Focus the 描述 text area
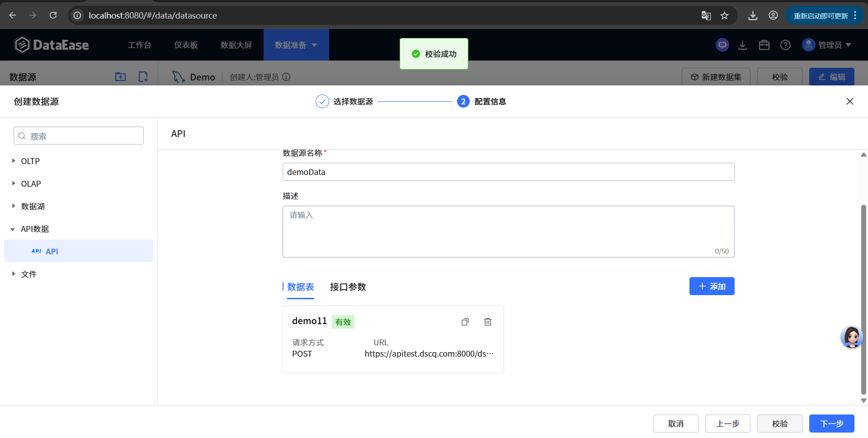Viewport: 868px width, 438px height. (508, 231)
